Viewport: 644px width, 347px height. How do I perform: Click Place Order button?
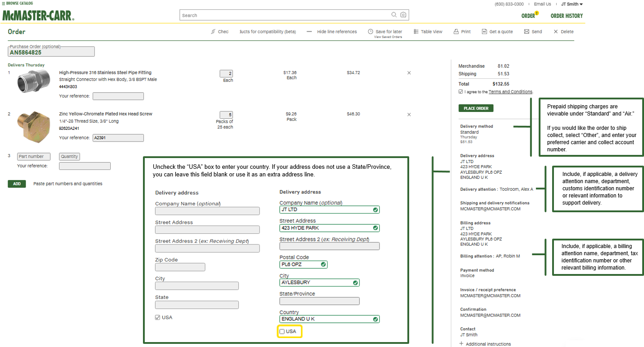(476, 108)
